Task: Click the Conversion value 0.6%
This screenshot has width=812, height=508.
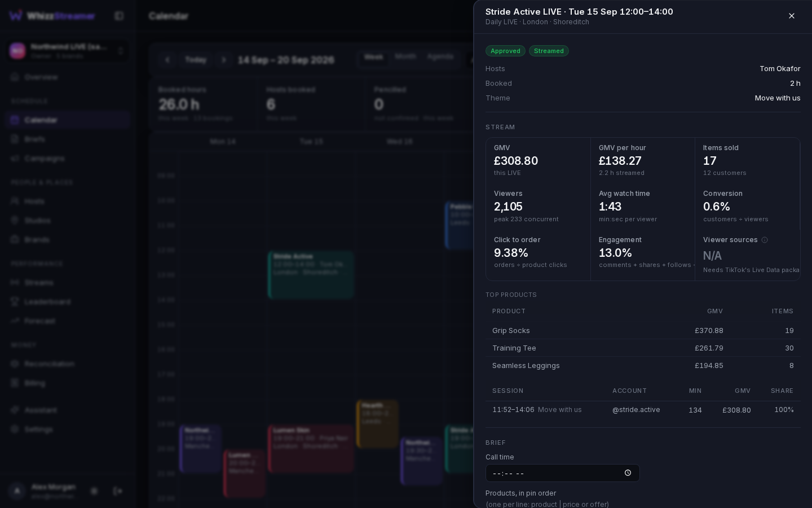Action: tap(717, 207)
